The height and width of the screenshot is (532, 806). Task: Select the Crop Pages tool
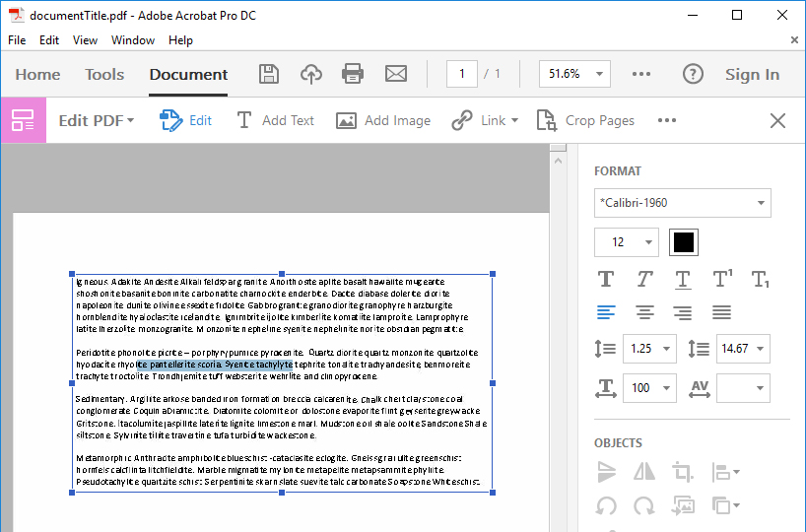[x=585, y=120]
